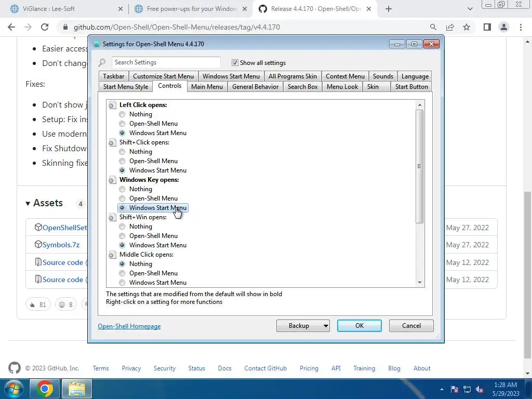The width and height of the screenshot is (532, 399).
Task: Open the Windows Start orb button
Action: click(x=13, y=389)
